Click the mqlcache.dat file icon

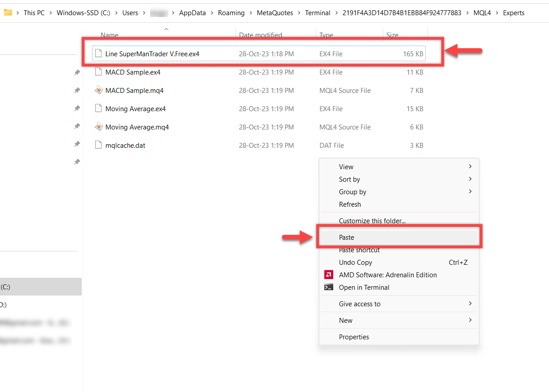(x=99, y=145)
